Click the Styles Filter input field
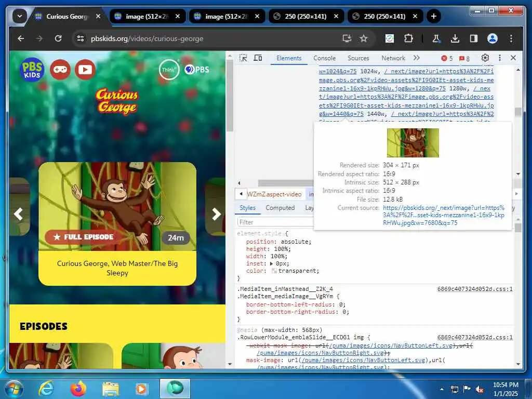Viewport: 532px width, 399px height. coord(275,222)
